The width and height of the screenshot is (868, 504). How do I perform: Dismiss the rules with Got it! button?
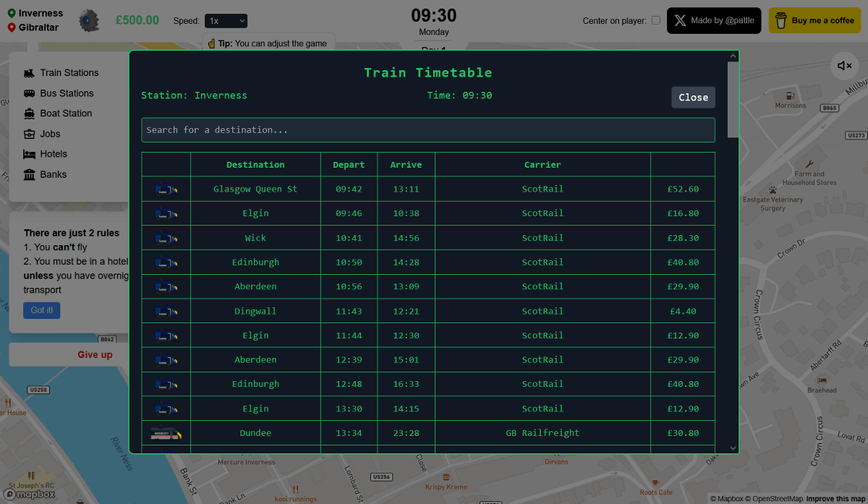point(41,310)
